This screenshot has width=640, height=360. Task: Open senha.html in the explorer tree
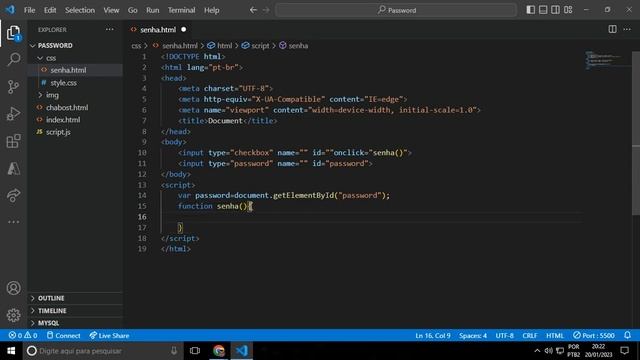(68, 70)
